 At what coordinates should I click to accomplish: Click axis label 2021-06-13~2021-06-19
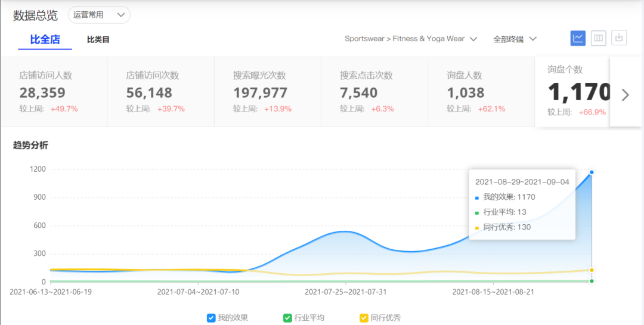(x=51, y=292)
